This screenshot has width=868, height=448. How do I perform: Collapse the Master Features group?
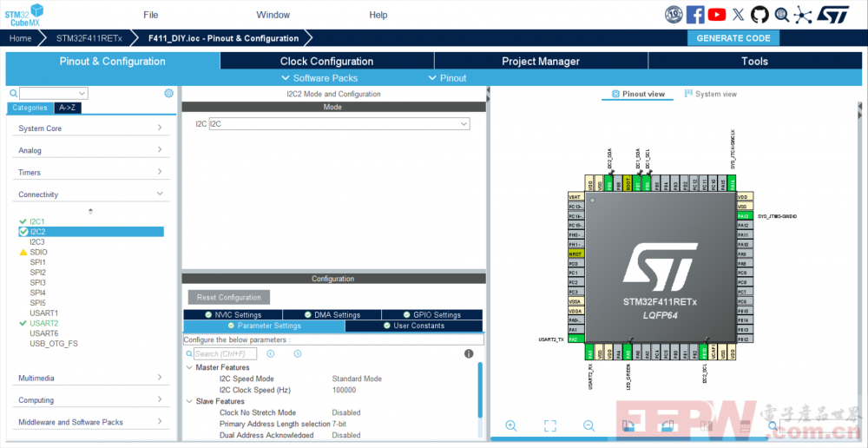(x=189, y=367)
